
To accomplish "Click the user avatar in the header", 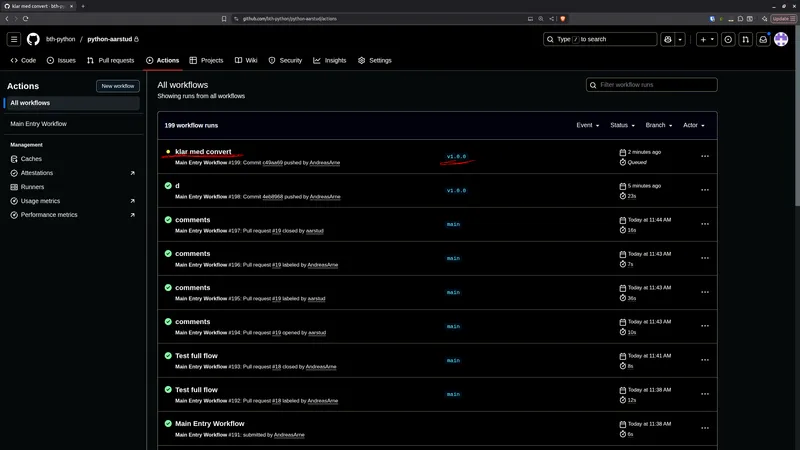I will pos(781,39).
